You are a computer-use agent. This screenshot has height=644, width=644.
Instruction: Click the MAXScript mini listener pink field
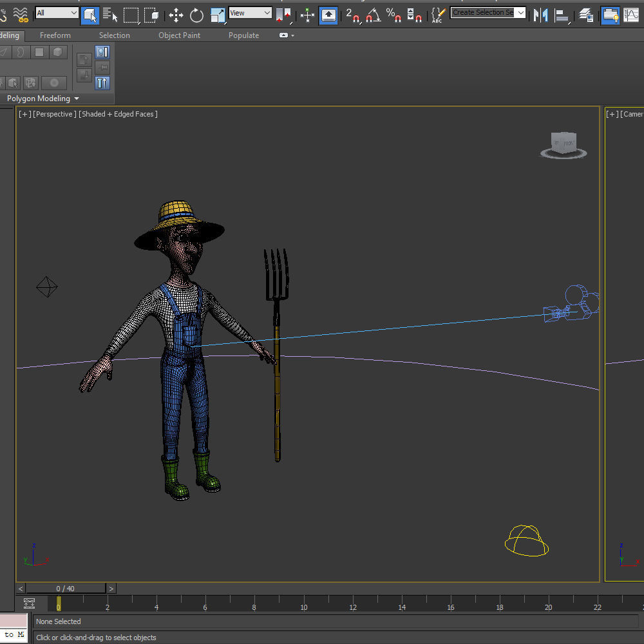13,621
